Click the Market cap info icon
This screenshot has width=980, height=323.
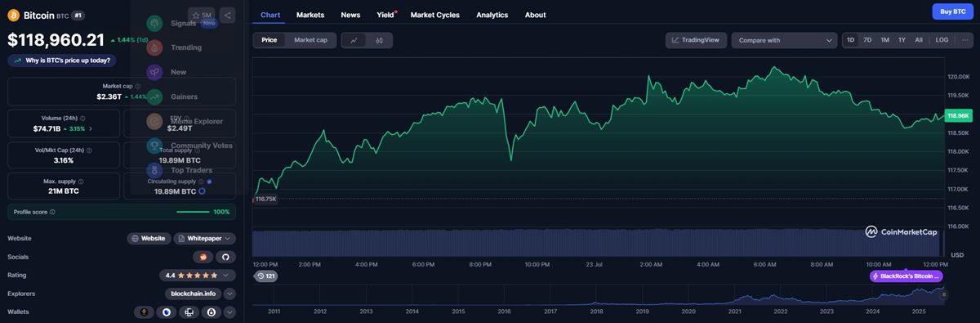[137, 86]
